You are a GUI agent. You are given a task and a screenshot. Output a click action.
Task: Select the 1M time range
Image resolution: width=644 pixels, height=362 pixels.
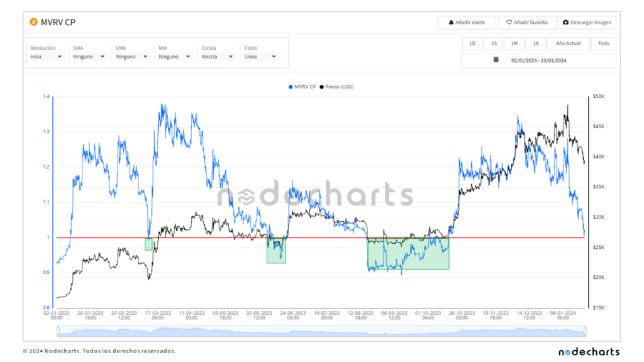(514, 43)
